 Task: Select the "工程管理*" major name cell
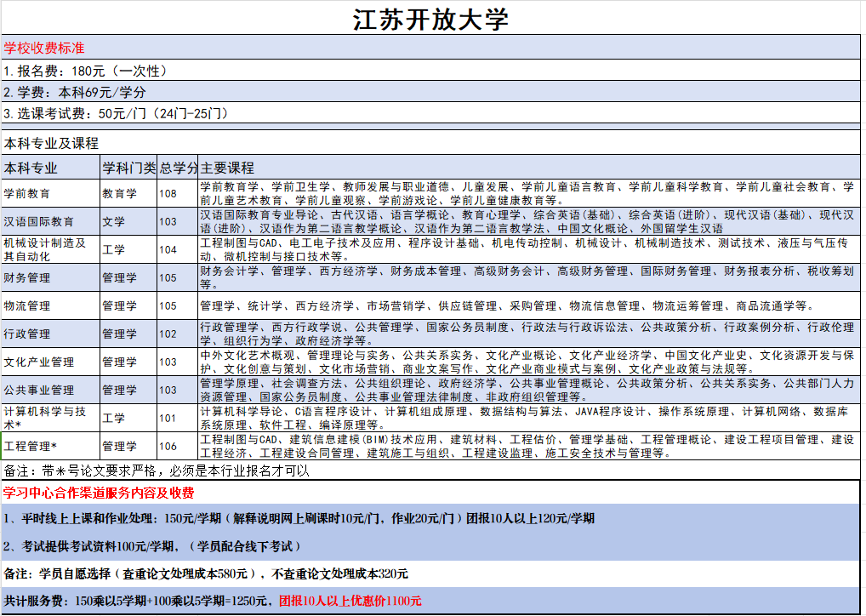[x=51, y=446]
